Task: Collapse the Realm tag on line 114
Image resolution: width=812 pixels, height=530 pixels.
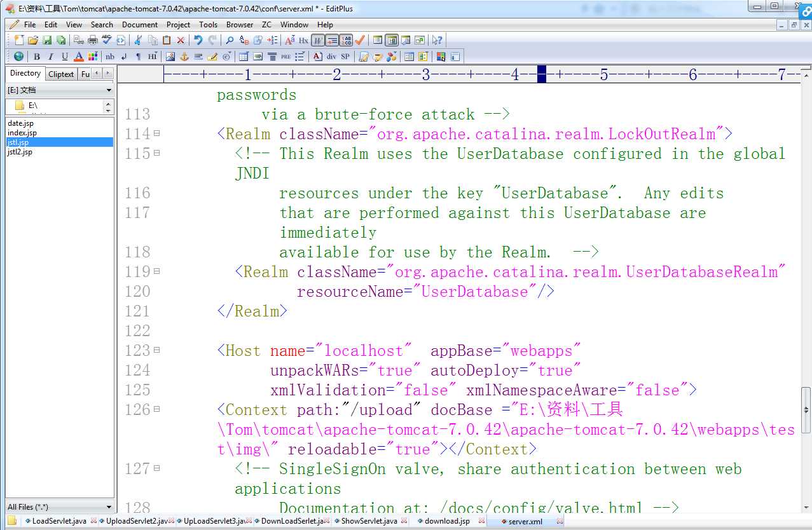Action: coord(156,133)
